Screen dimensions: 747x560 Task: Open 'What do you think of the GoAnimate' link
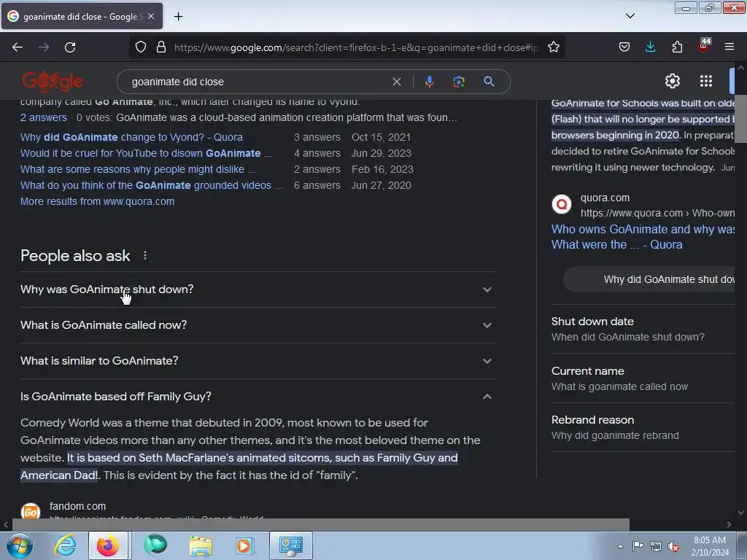(151, 186)
